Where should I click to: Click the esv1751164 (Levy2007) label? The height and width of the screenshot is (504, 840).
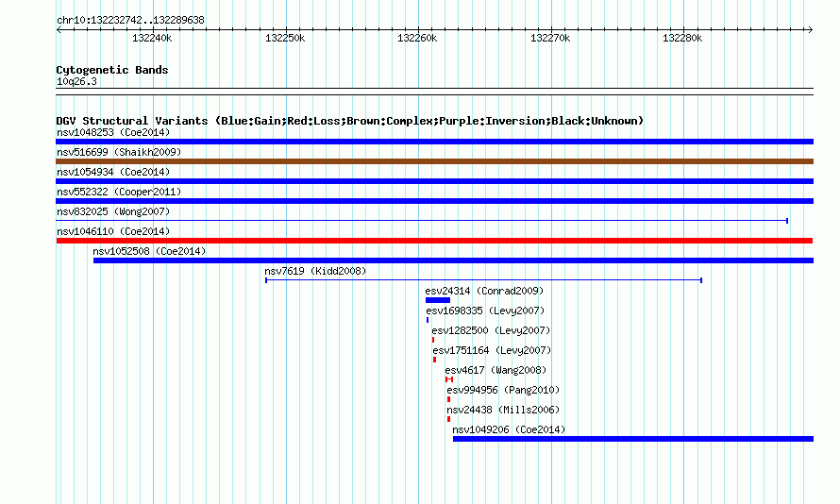point(492,350)
